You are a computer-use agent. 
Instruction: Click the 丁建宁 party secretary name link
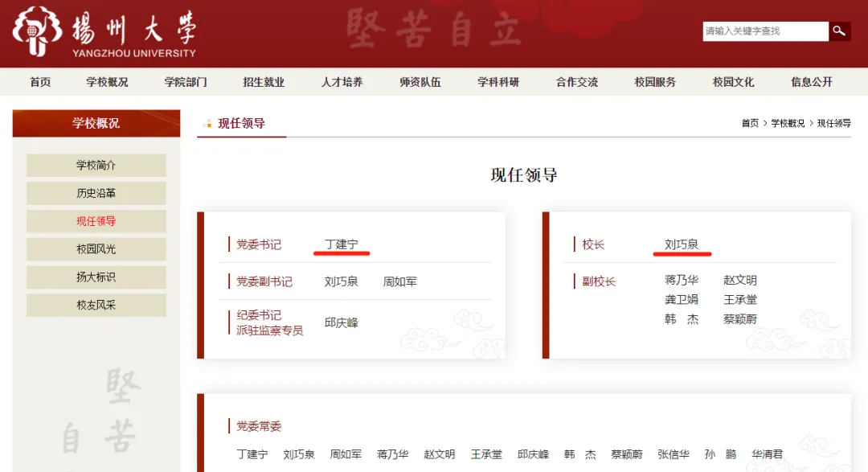coord(341,244)
